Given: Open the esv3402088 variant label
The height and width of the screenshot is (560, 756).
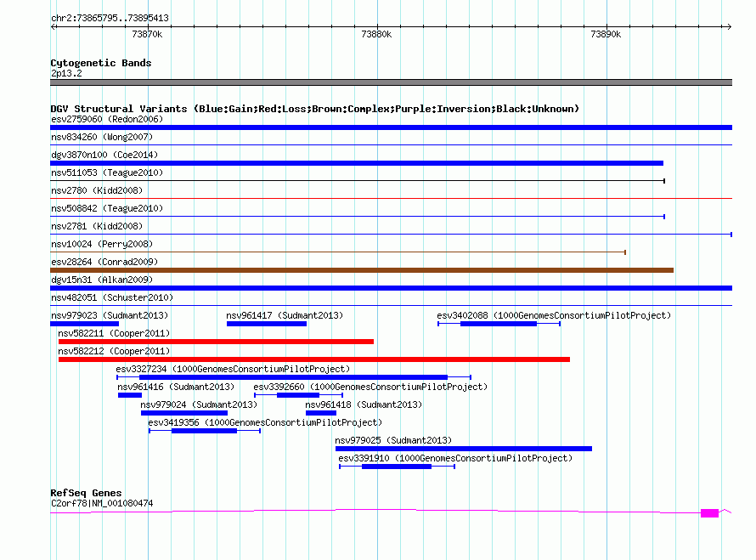Looking at the screenshot, I should pyautogui.click(x=554, y=315).
